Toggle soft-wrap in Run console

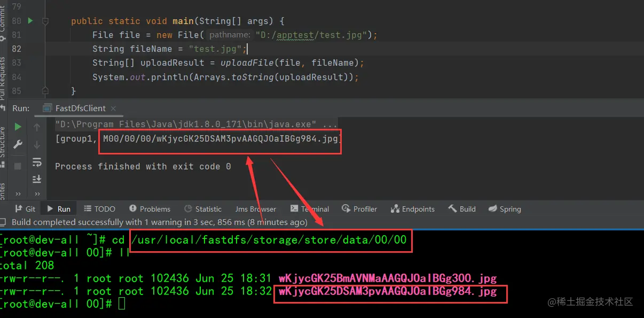[37, 162]
